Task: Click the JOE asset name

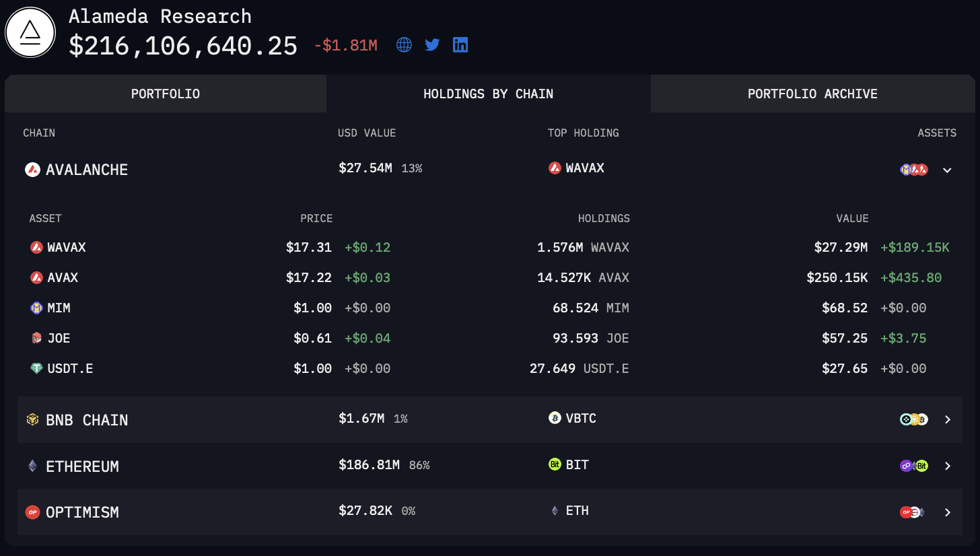Action: 59,338
